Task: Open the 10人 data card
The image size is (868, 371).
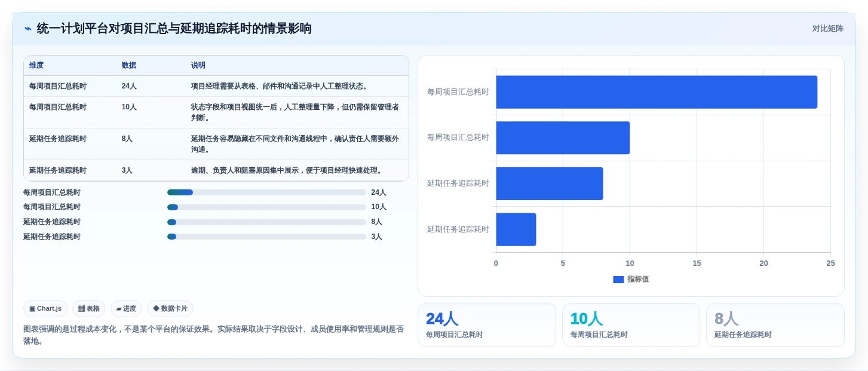Action: coord(631,325)
